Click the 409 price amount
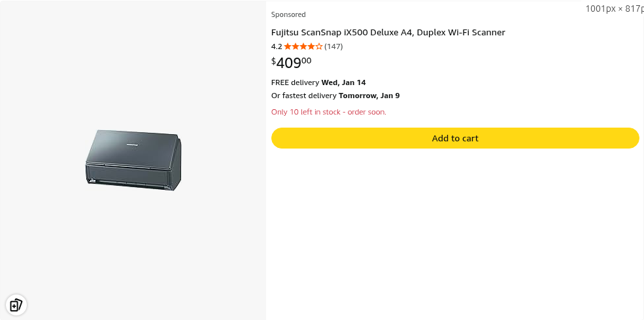The height and width of the screenshot is (320, 644). [x=288, y=63]
